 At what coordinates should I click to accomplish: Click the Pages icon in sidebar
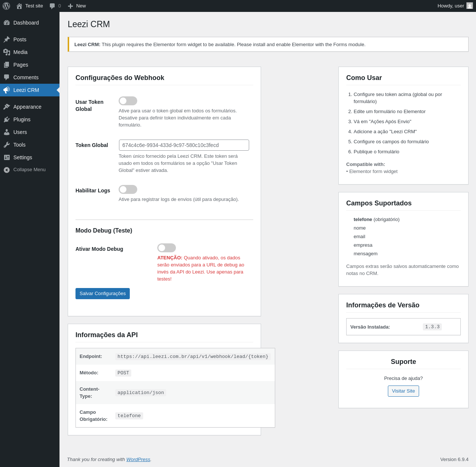[7, 65]
